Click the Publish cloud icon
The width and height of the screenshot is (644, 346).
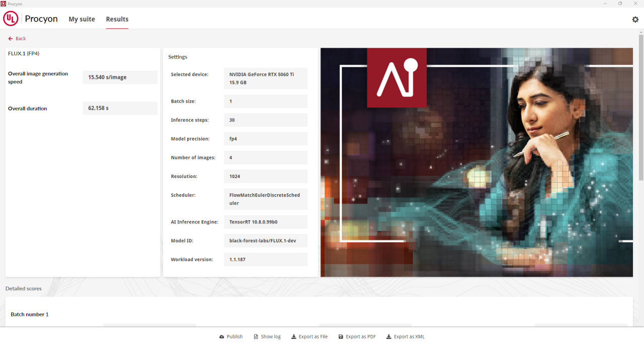[x=222, y=337]
